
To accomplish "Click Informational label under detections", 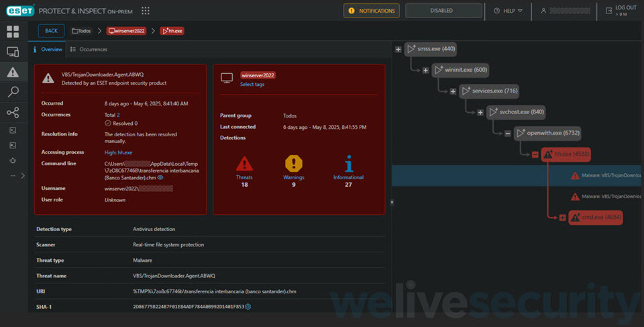I will (348, 177).
